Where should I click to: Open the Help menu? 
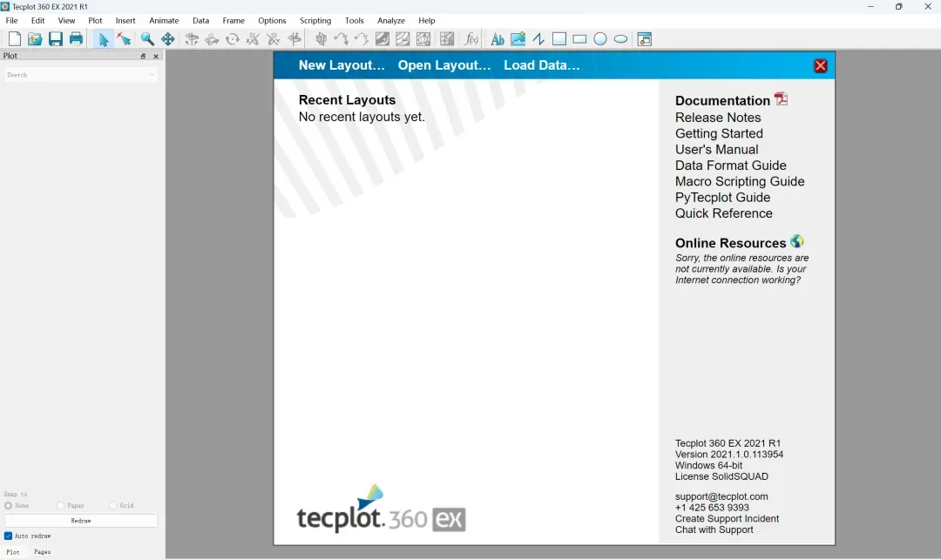[x=427, y=20]
